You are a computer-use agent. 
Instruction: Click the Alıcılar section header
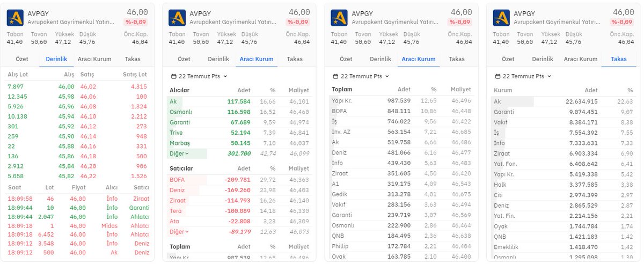[x=180, y=90]
